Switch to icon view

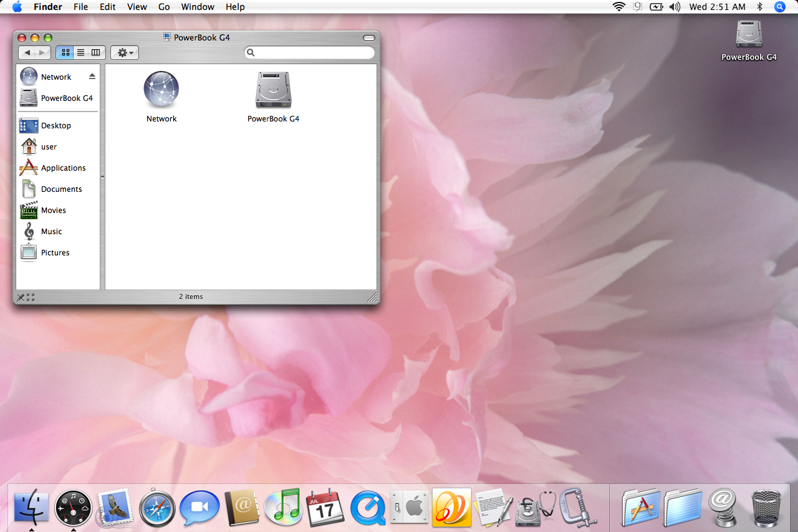point(65,53)
